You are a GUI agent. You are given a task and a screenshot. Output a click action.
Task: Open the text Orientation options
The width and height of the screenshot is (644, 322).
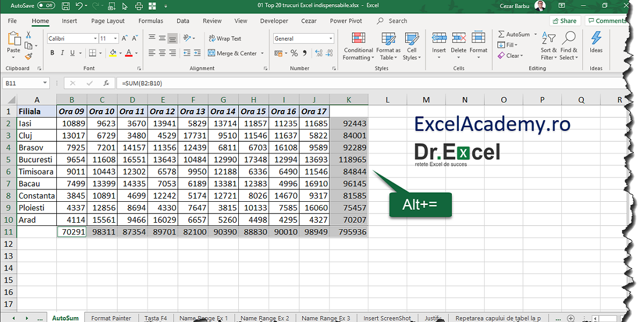[x=188, y=38]
